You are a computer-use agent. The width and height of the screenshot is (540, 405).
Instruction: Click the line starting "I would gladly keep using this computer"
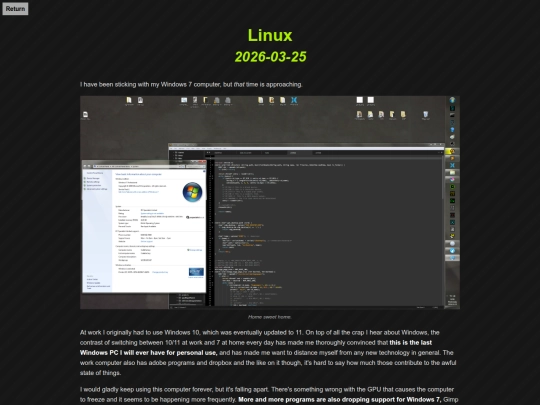(x=267, y=390)
